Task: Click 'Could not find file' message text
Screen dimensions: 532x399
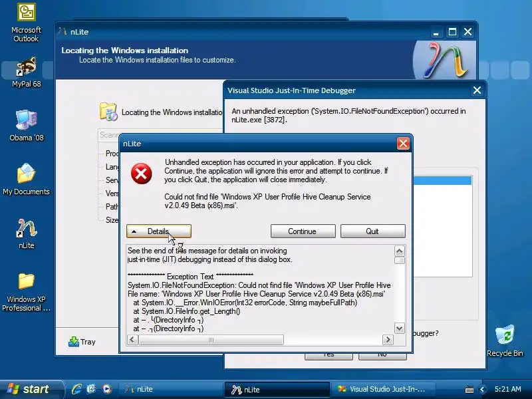Action: (267, 201)
